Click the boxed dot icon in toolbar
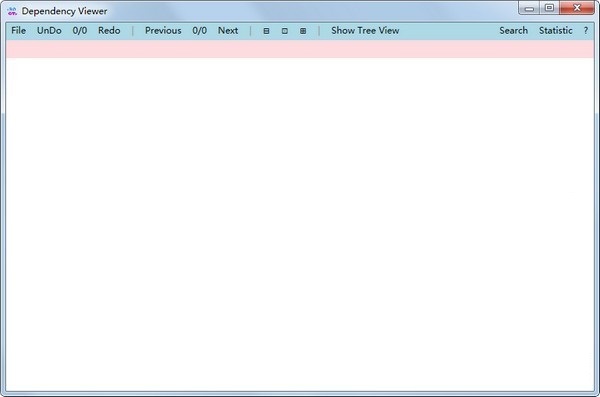 [285, 31]
